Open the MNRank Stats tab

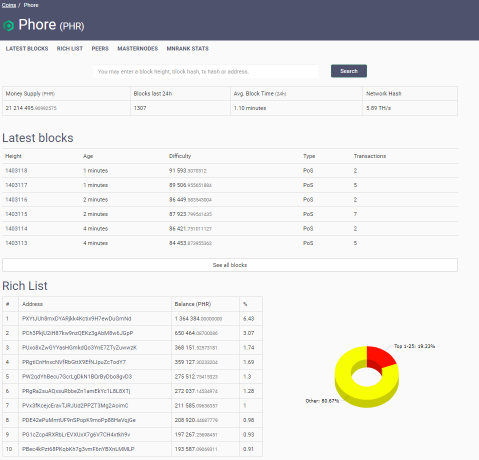(188, 49)
